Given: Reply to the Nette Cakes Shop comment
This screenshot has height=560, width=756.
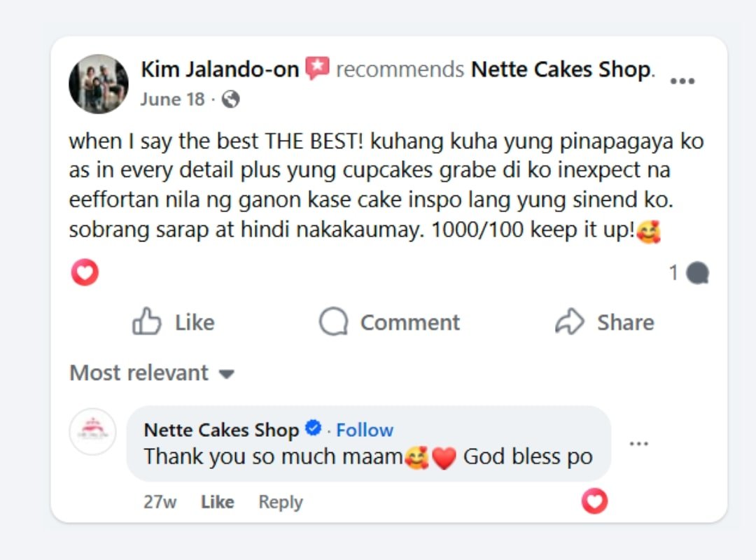Looking at the screenshot, I should pos(280,502).
